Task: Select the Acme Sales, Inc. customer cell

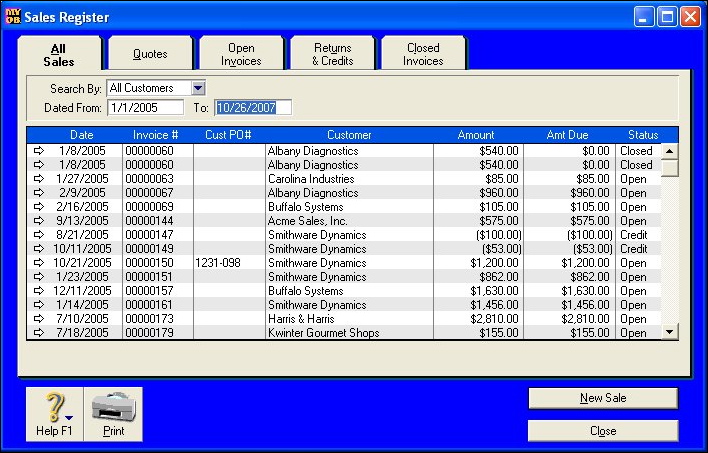Action: pyautogui.click(x=349, y=220)
